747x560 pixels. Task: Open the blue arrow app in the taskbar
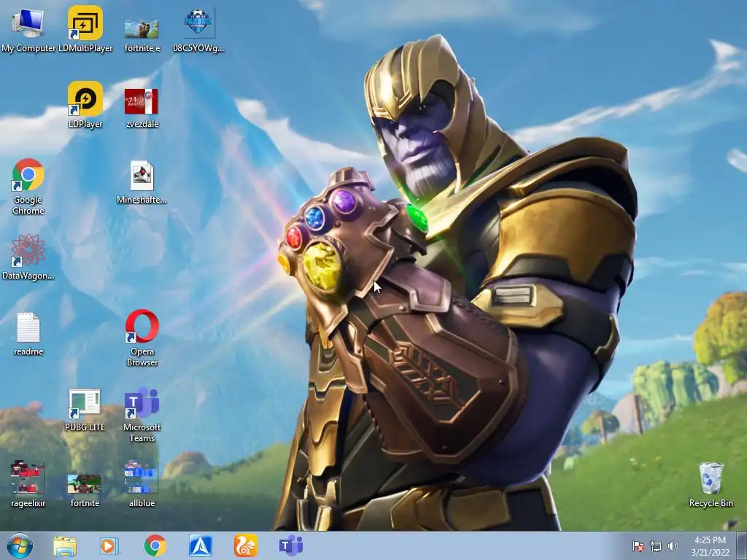(x=201, y=545)
